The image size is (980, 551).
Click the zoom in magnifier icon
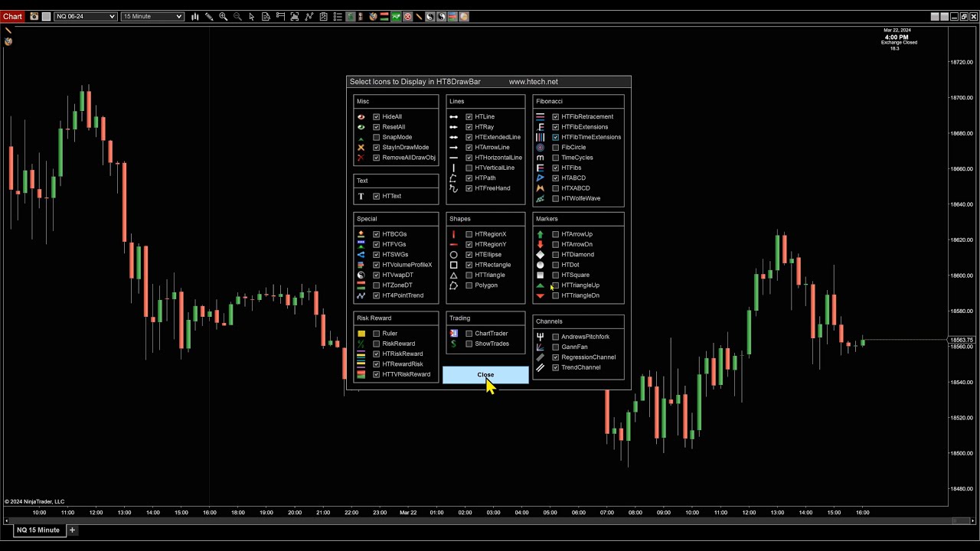(x=223, y=17)
